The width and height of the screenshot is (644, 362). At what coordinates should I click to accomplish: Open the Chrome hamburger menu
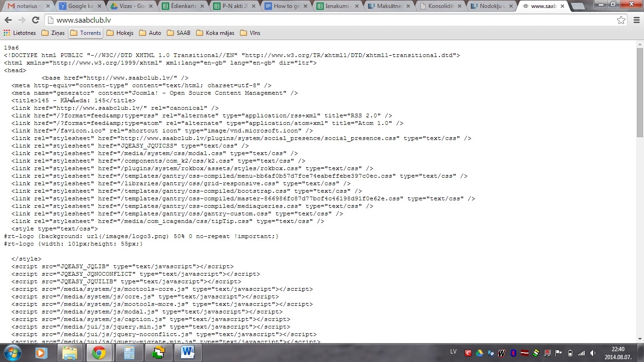636,20
